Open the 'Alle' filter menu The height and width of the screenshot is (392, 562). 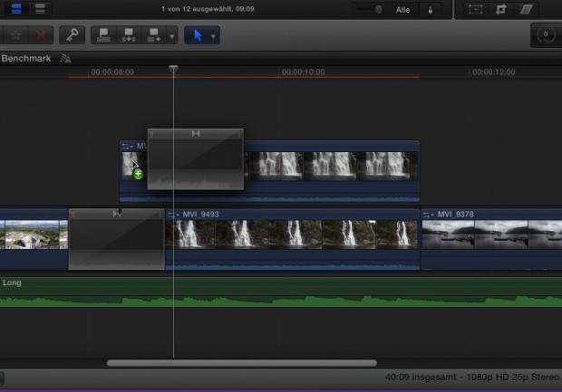pos(403,10)
